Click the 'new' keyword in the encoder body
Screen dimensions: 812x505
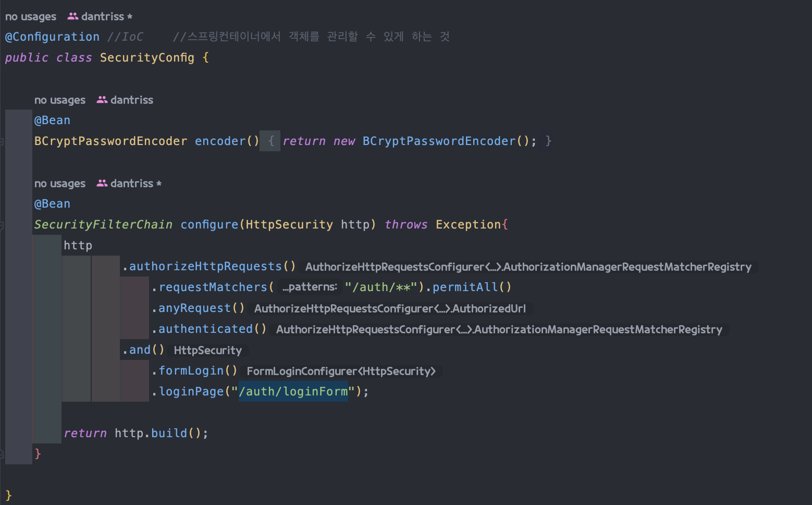click(x=344, y=141)
